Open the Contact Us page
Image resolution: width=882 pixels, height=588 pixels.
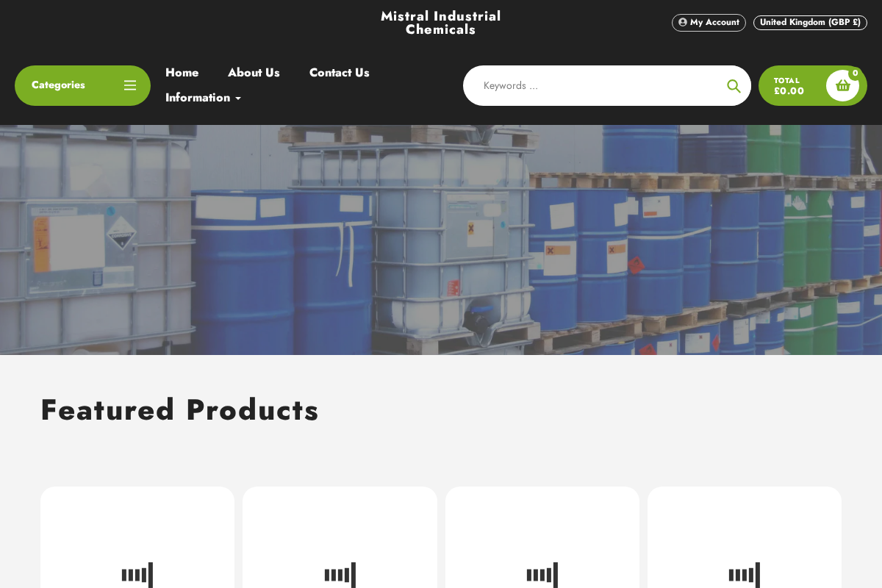[x=339, y=73]
